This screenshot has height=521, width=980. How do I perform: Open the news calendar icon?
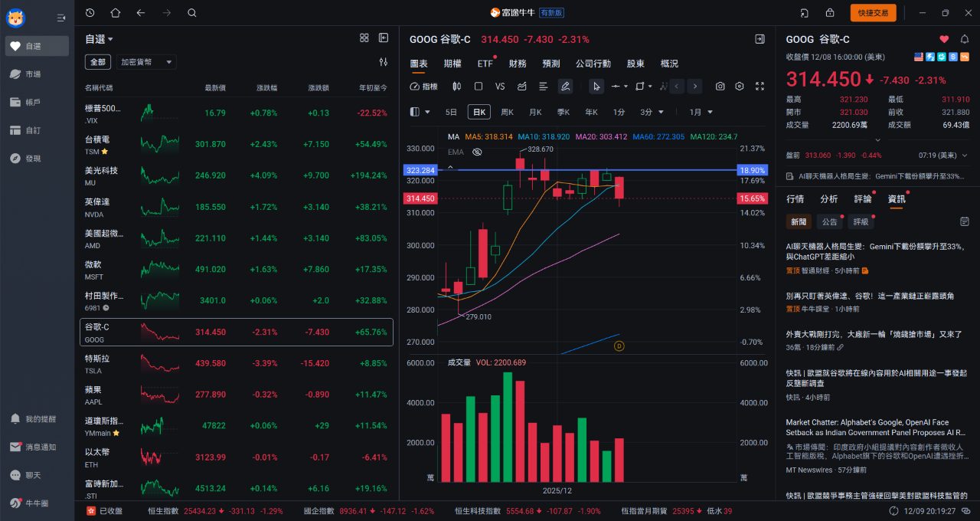pos(965,221)
